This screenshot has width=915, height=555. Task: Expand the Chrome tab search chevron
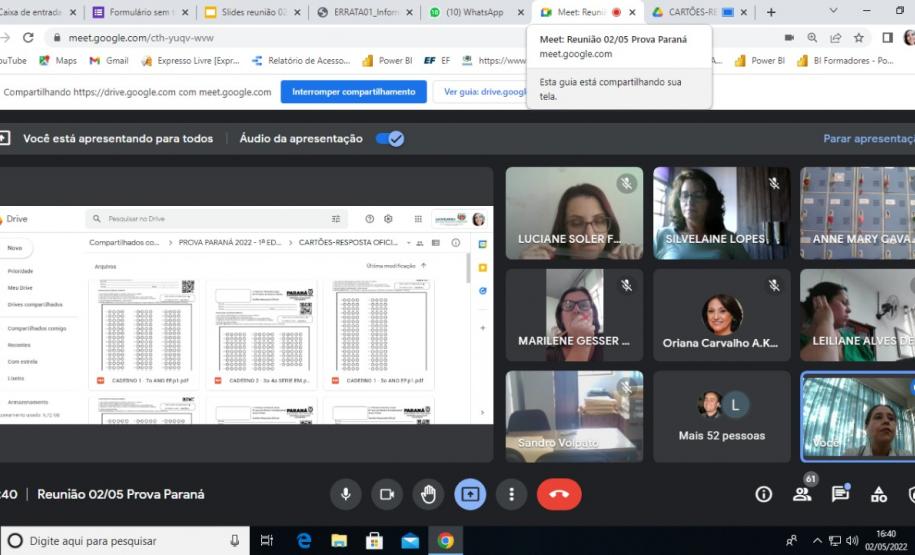tap(833, 11)
